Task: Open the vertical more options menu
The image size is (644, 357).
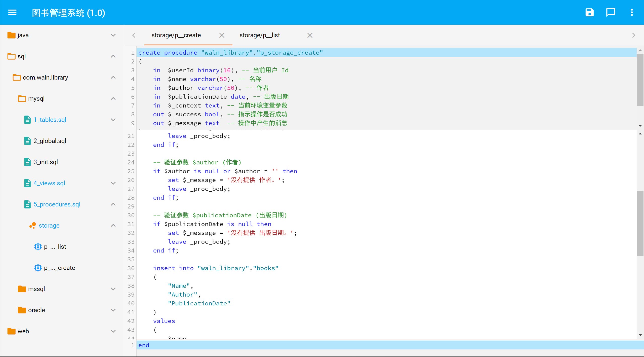Action: coord(632,12)
